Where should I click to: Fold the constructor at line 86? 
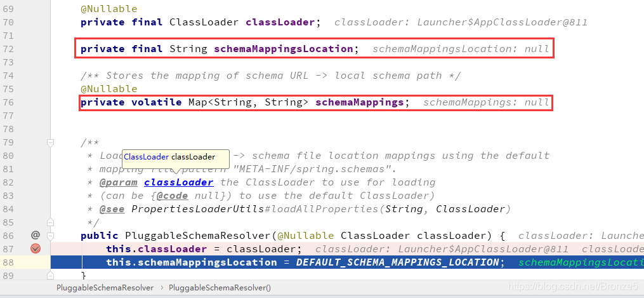click(51, 236)
